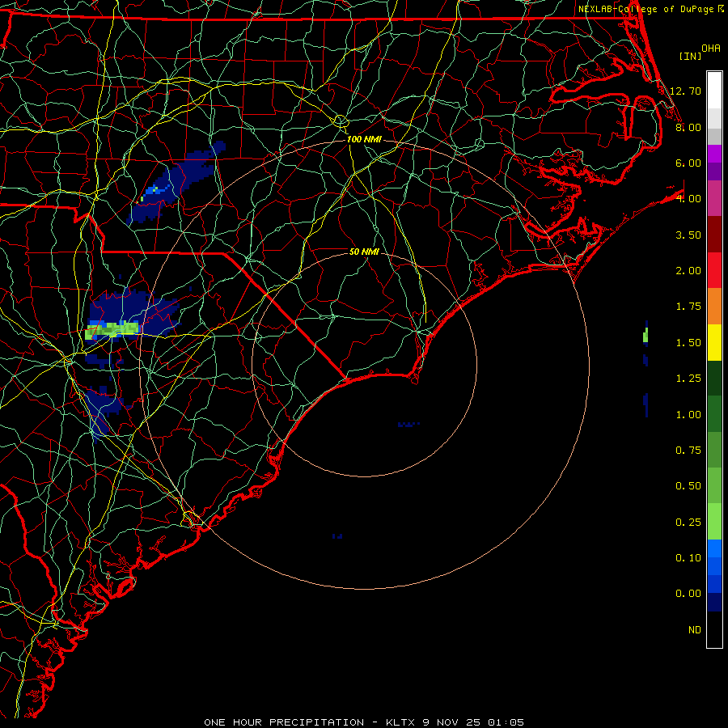Pick the white swatch atop the color scale
The width and height of the screenshot is (728, 728).
[714, 91]
